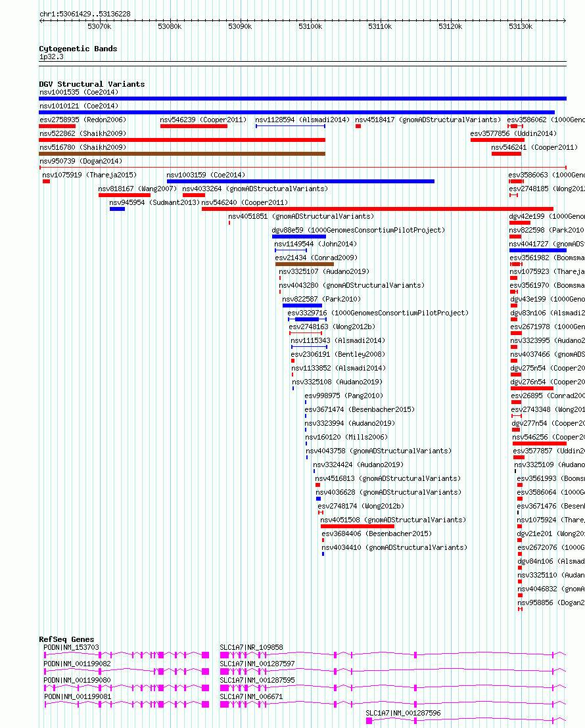Select the nsv1128594 (Alsmadi2014) label
Viewport: 585px width, 728px height.
[302, 120]
